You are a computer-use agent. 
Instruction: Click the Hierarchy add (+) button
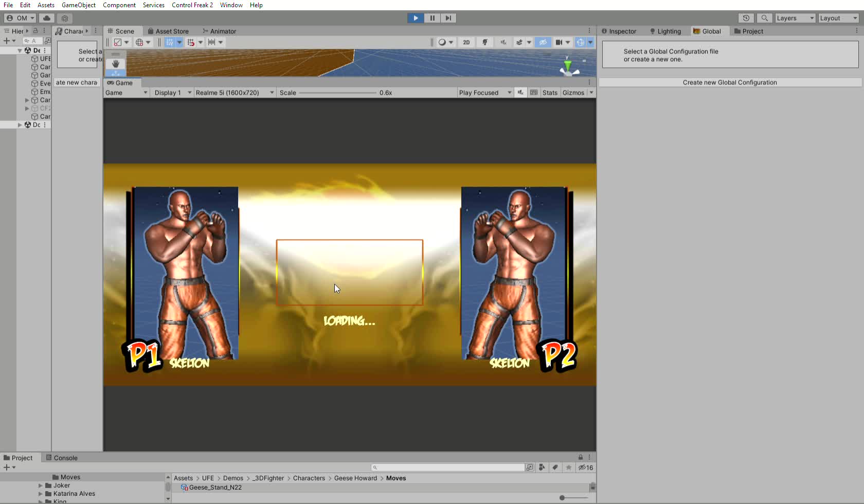tap(7, 41)
